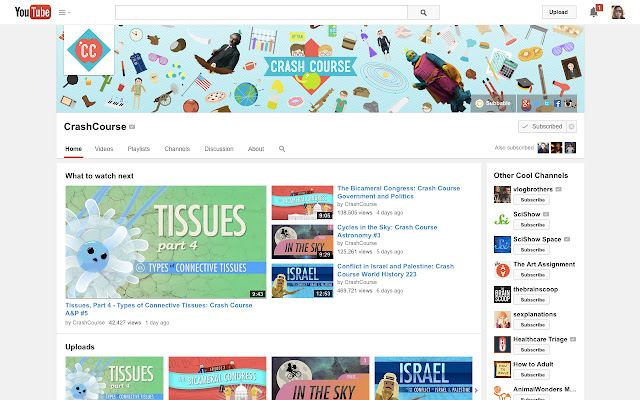Viewport: 640px width, 400px height.
Task: Click The Art Assignment avatar
Action: click(502, 270)
